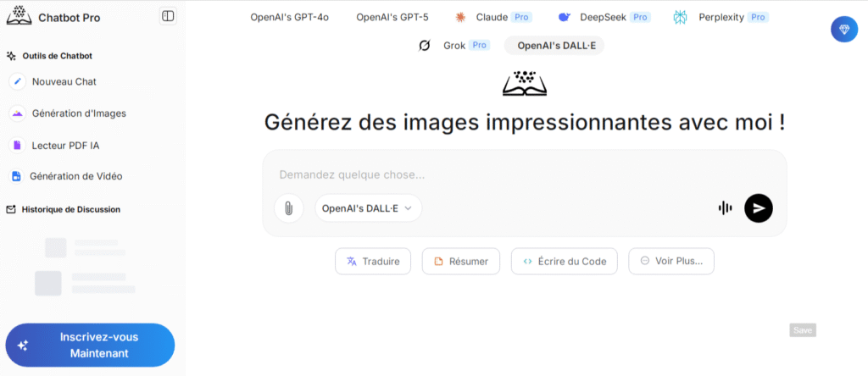Click the Génération de Vidéo film icon
The image size is (868, 376).
pos(17,176)
